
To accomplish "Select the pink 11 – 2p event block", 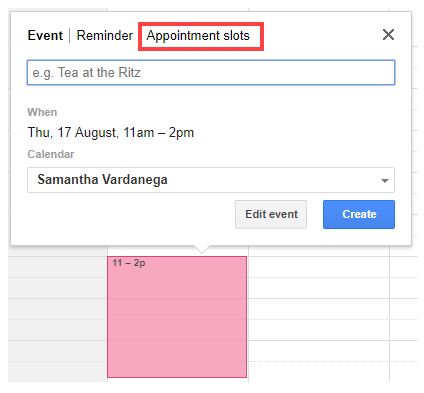I will click(x=177, y=317).
